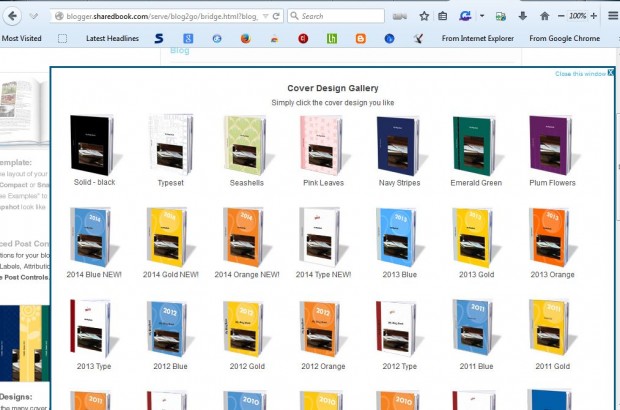Viewport: 620px width, 410px height.
Task: Open the red circle bookmark icon
Action: point(303,38)
